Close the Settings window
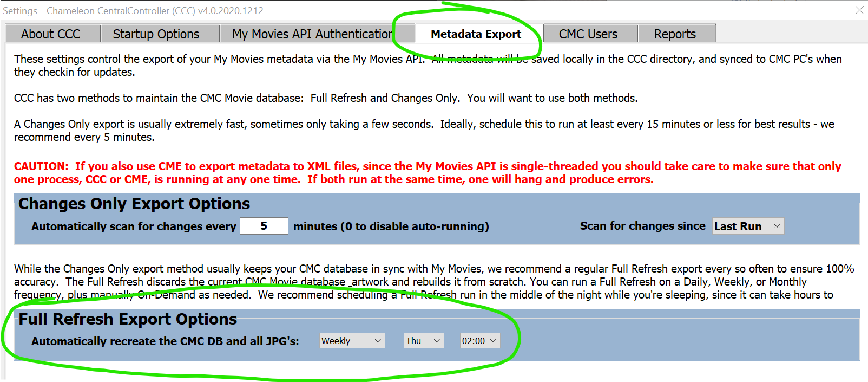The width and height of the screenshot is (868, 382). 859,10
